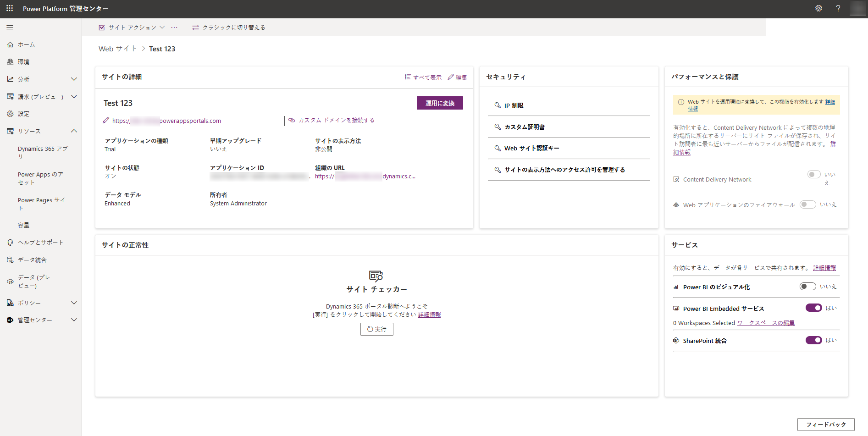Toggle SharePoint 統合 switch
Screen dimensions: 868x436
tap(814, 340)
